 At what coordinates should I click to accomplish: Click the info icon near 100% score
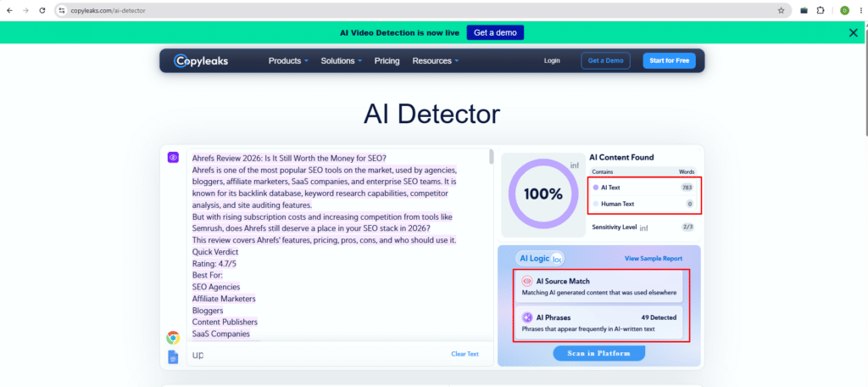coord(575,165)
